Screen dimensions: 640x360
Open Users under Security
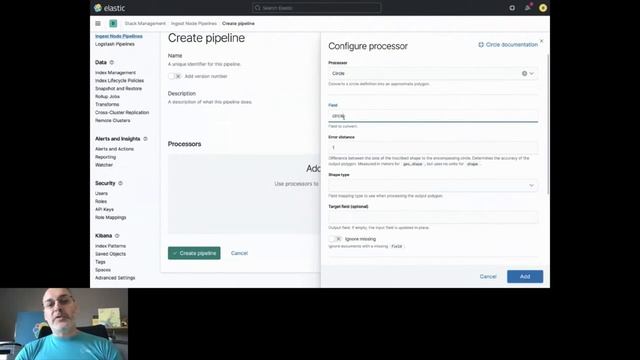pos(101,193)
